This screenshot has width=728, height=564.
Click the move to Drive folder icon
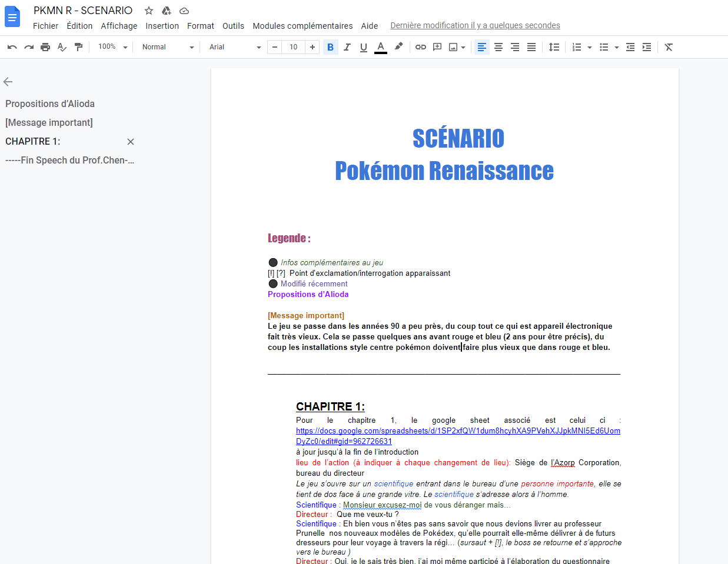tap(167, 11)
